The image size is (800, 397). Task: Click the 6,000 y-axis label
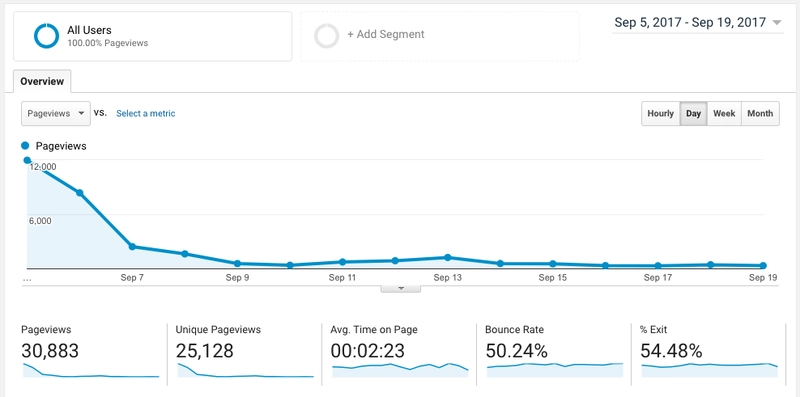pos(40,221)
